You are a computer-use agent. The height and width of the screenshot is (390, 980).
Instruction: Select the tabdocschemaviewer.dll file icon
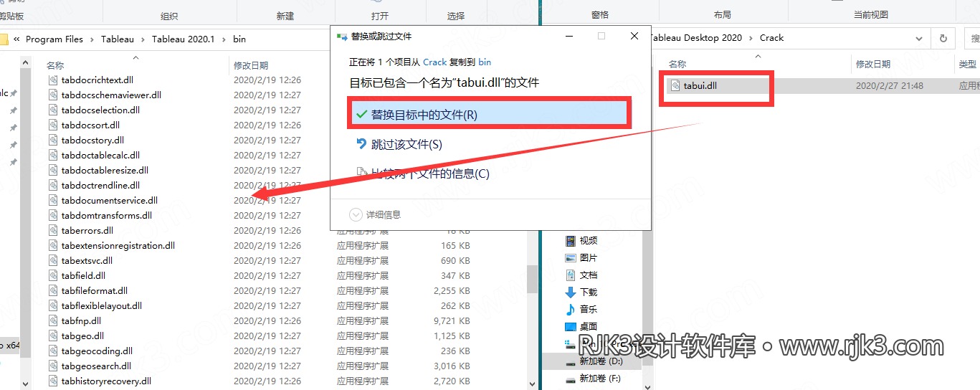coord(53,95)
